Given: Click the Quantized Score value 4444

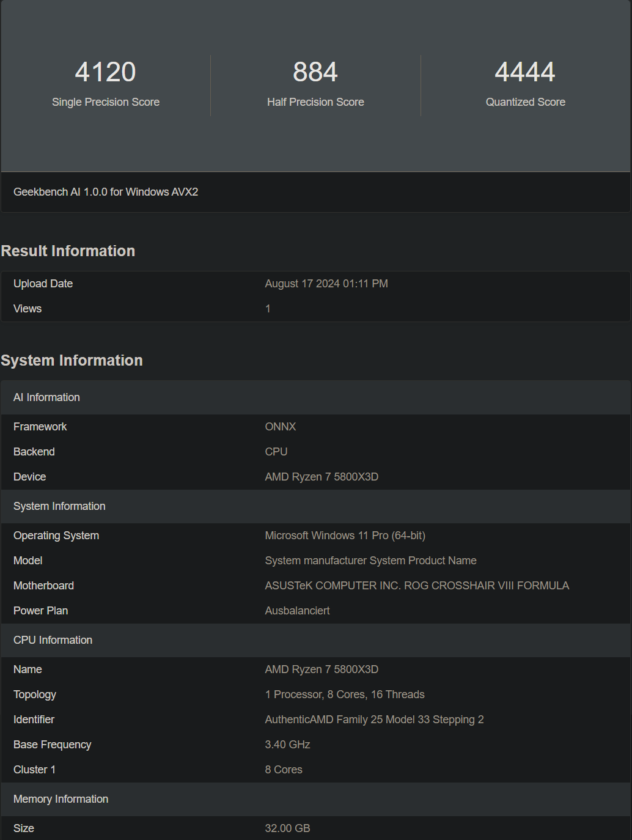Looking at the screenshot, I should click(525, 72).
